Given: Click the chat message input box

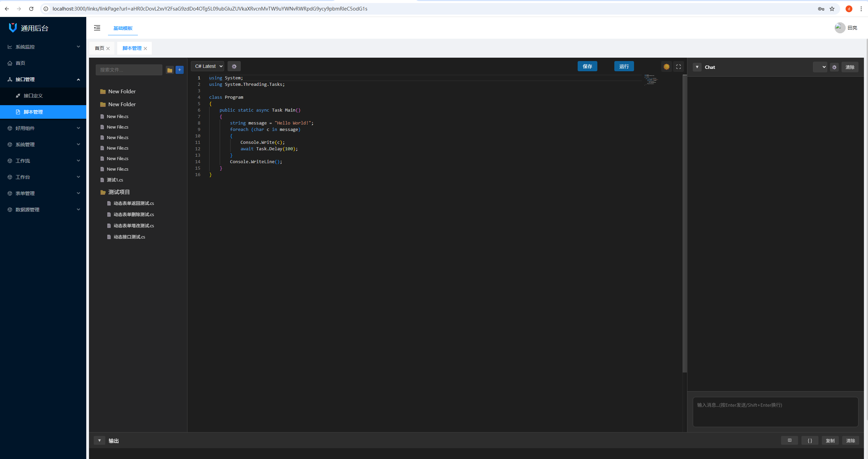Looking at the screenshot, I should [x=775, y=412].
